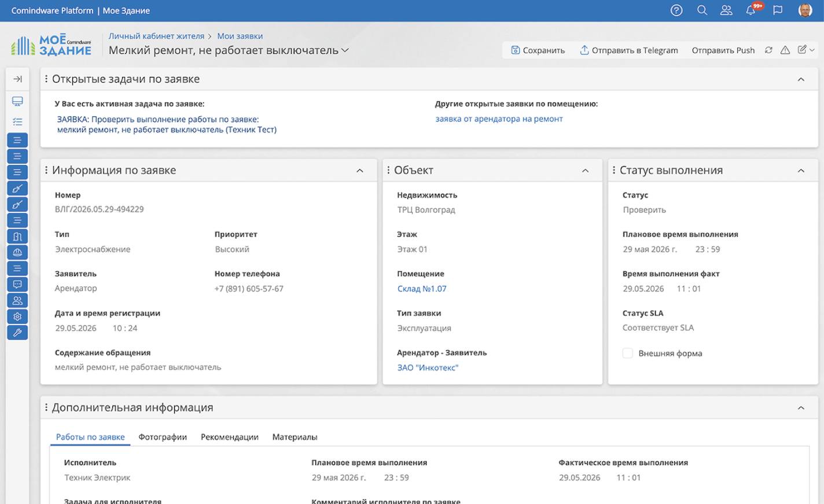Click the flag icon in top bar
The width and height of the screenshot is (824, 504).
point(778,10)
